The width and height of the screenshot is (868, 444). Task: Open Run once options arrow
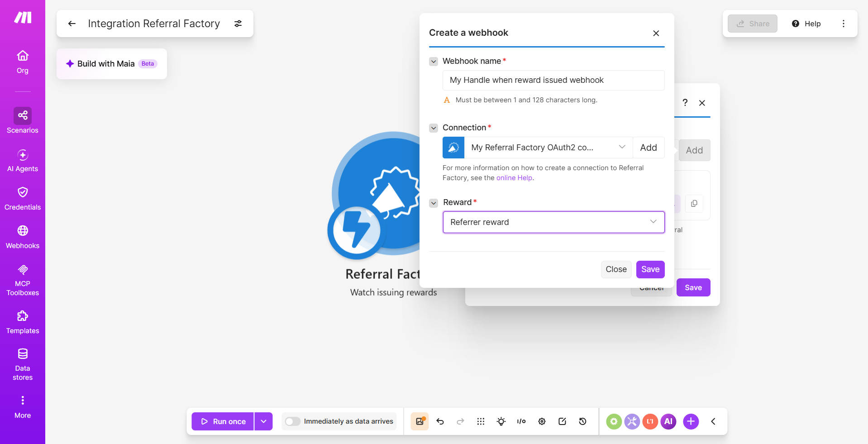point(263,421)
